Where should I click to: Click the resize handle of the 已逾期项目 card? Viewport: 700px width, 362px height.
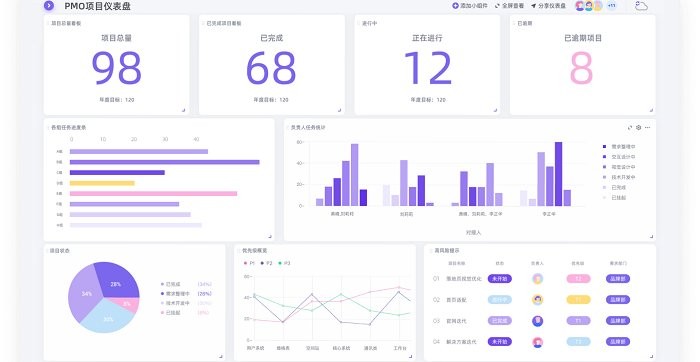pyautogui.click(x=651, y=110)
